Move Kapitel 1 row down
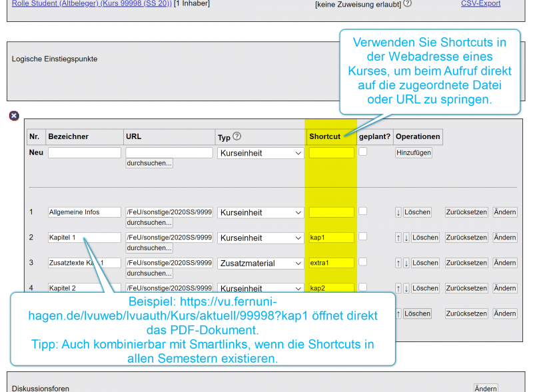Screen dimensions: 533x392 tap(406, 238)
